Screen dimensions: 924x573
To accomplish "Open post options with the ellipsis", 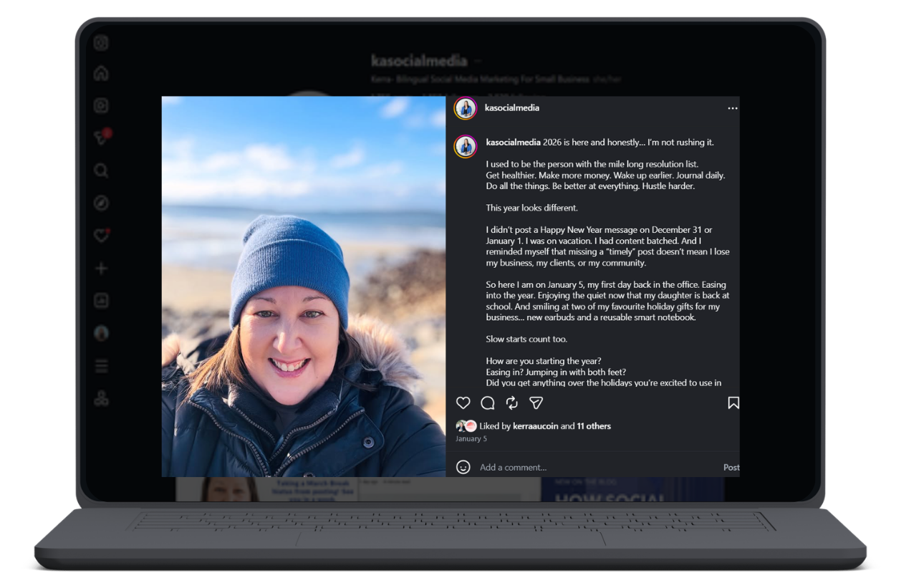I will pyautogui.click(x=733, y=107).
